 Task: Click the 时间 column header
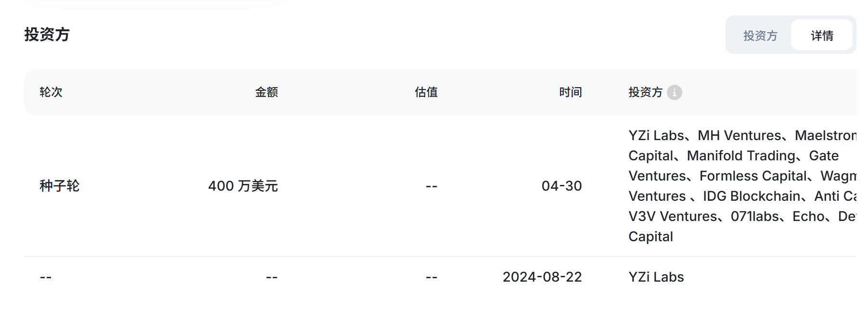pos(570,92)
